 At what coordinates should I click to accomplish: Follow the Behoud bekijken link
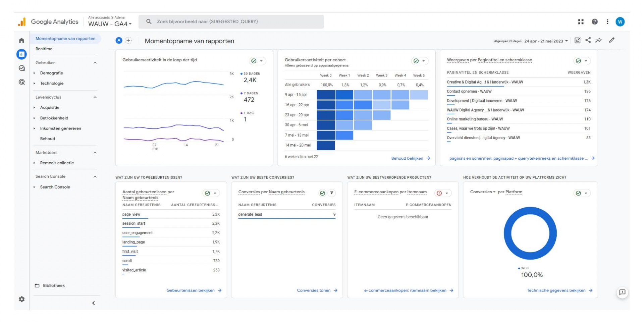(x=411, y=158)
